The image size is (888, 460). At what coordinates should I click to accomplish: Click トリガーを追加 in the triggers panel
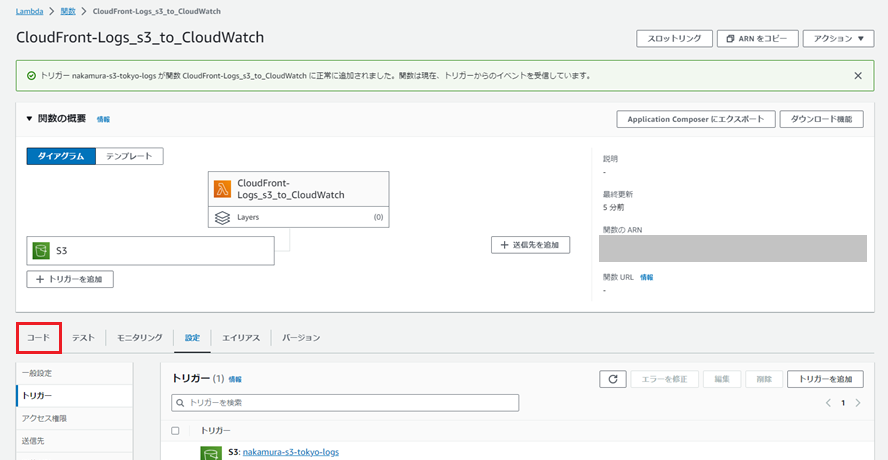click(x=825, y=379)
